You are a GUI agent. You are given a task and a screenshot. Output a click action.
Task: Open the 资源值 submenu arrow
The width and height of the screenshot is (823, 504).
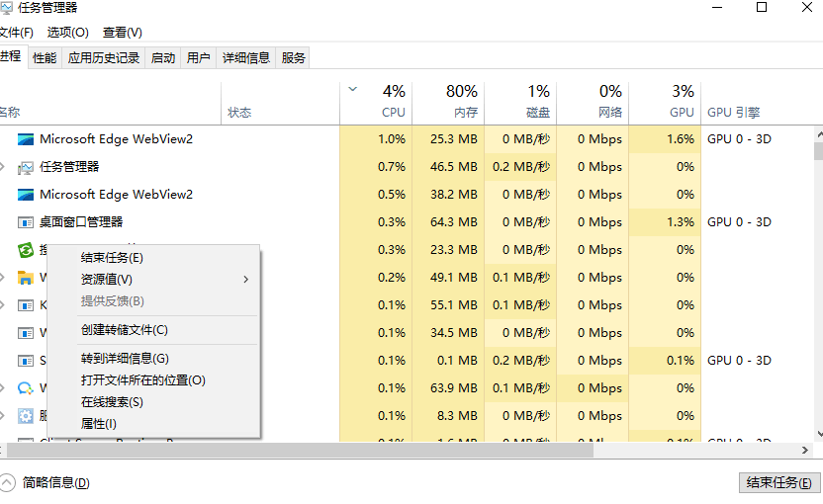(x=245, y=280)
